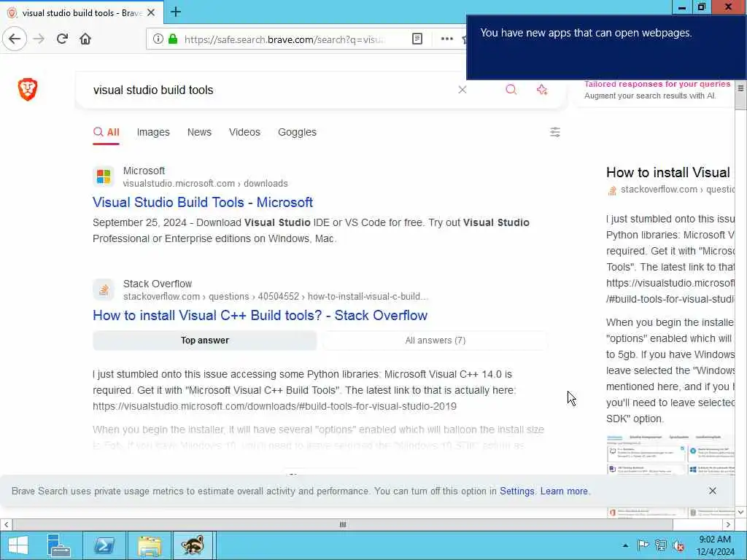The height and width of the screenshot is (560, 747).
Task: Show All answers (7) tab
Action: [435, 341]
